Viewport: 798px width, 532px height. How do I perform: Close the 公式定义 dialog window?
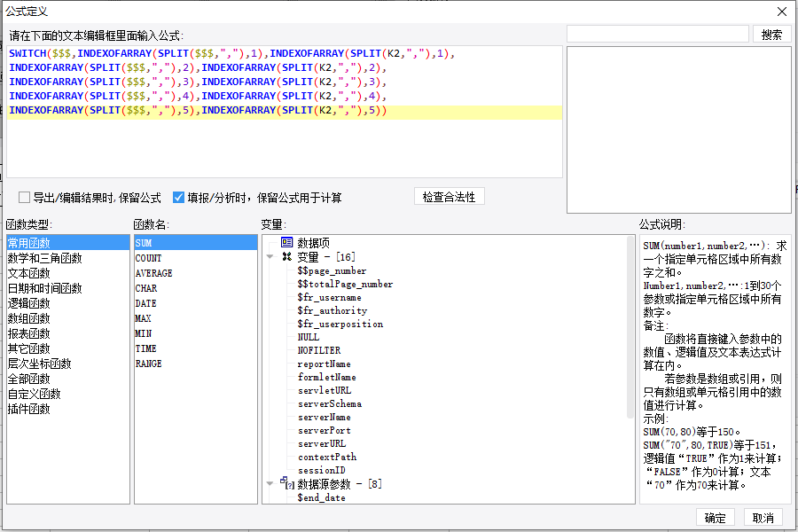pyautogui.click(x=781, y=12)
